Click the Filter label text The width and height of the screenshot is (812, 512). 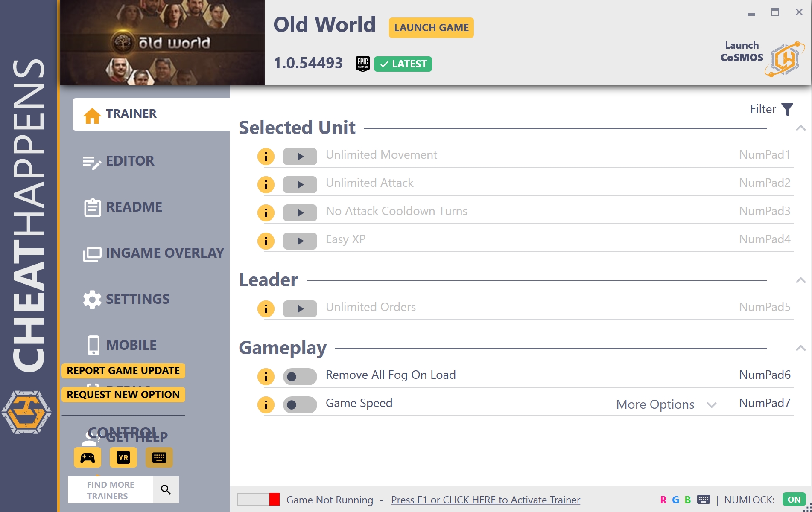[763, 109]
